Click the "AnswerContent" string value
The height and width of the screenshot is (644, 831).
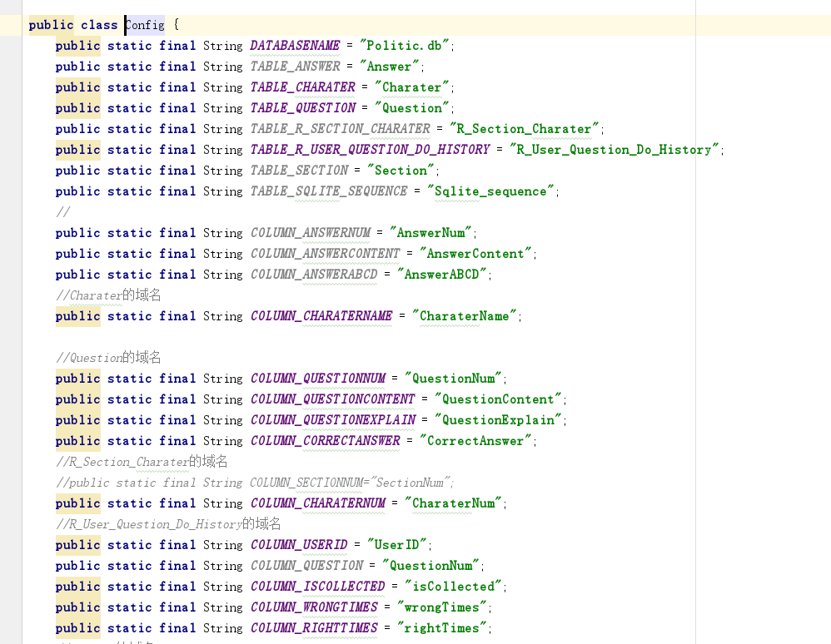(x=476, y=254)
